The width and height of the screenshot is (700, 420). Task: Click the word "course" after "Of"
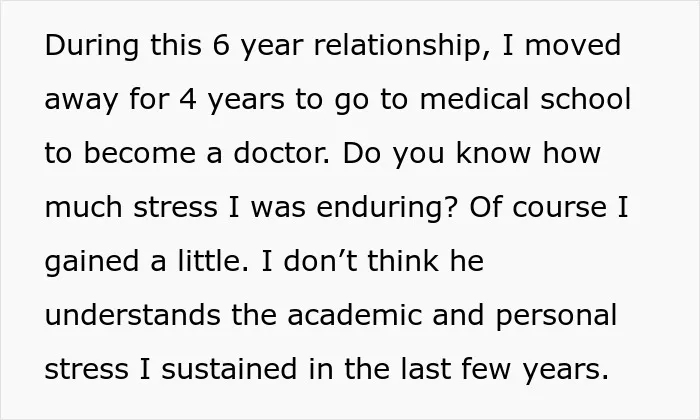coord(559,208)
